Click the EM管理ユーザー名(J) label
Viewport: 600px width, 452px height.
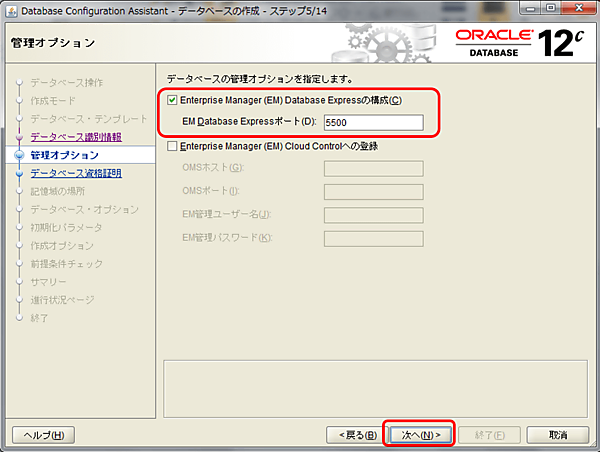(227, 214)
